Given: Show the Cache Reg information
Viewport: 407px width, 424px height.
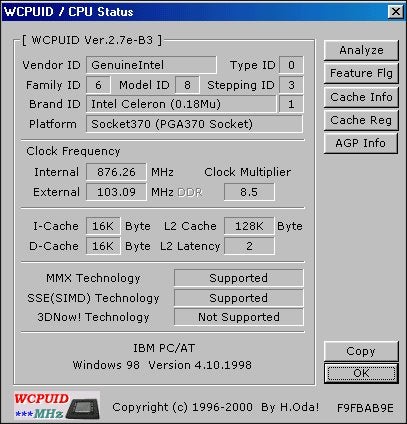Looking at the screenshot, I should click(361, 120).
